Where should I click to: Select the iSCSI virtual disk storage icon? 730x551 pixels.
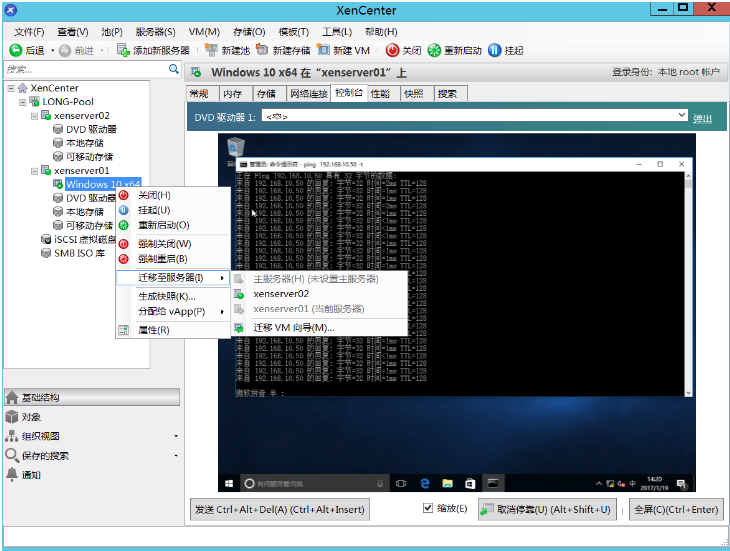coord(46,239)
